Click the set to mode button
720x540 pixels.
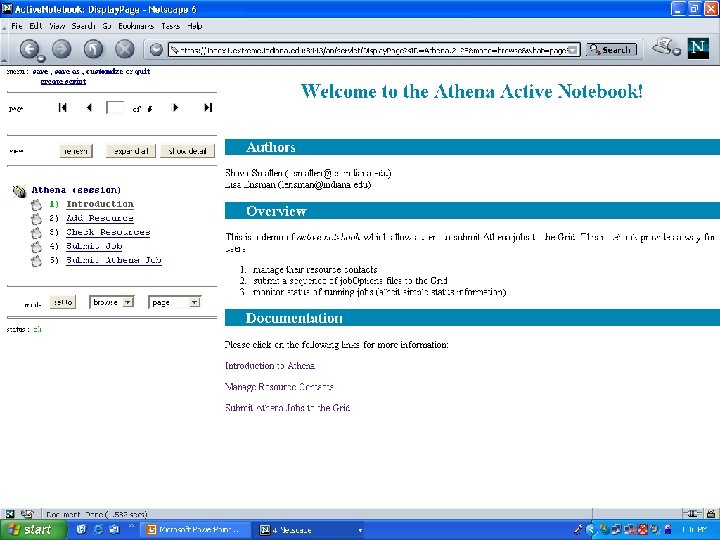pyautogui.click(x=62, y=302)
